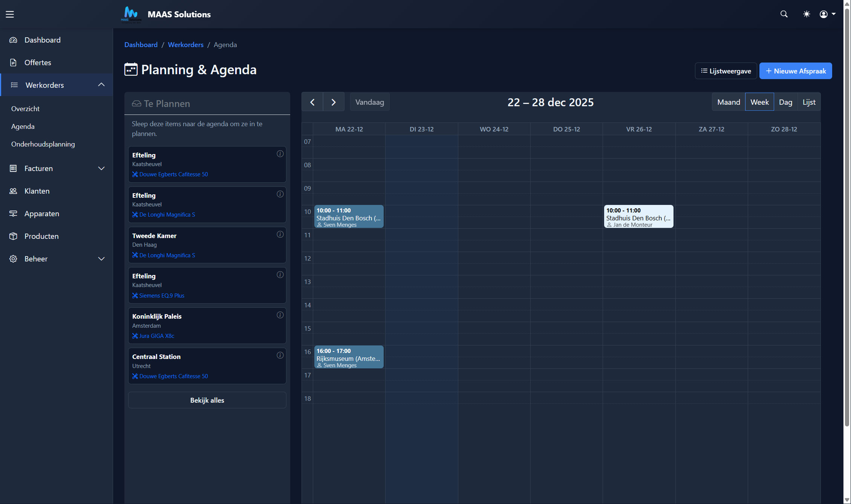Switch calendar to Lijst view
This screenshot has height=504, width=851.
[809, 102]
